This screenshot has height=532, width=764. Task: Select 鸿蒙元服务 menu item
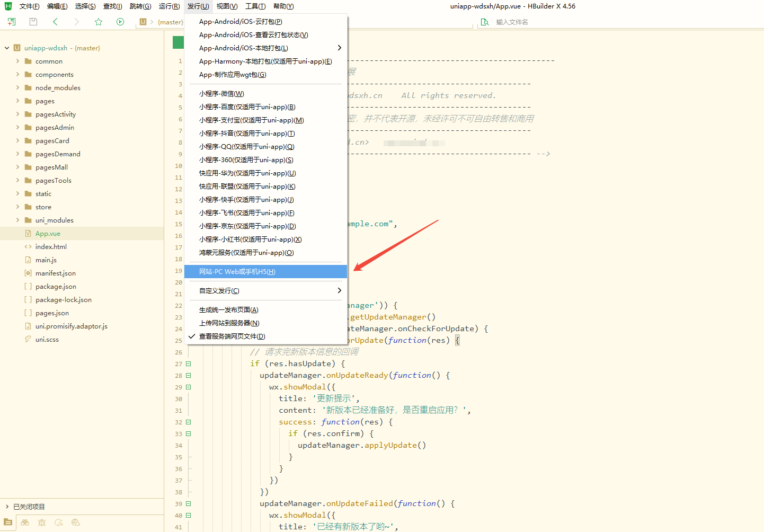click(265, 252)
